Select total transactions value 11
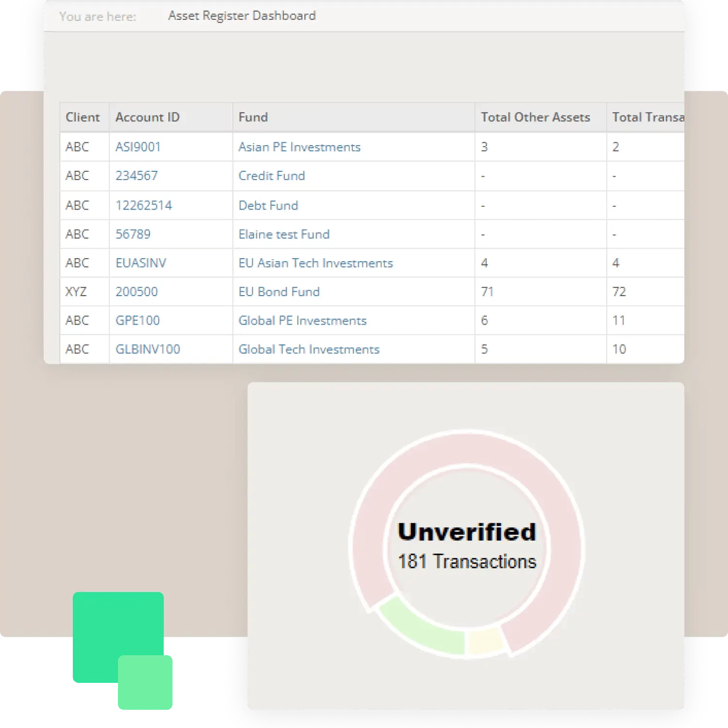 click(619, 320)
